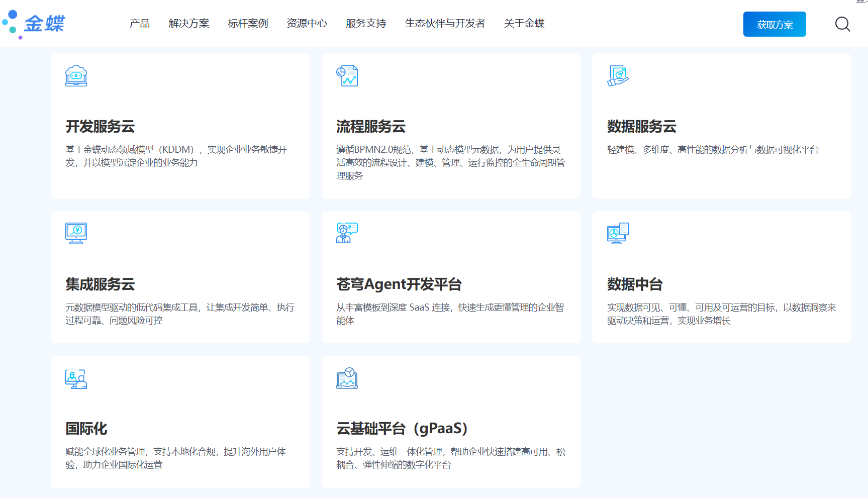
Task: Click the description starting with 实现数据可见
Action: pos(722,314)
